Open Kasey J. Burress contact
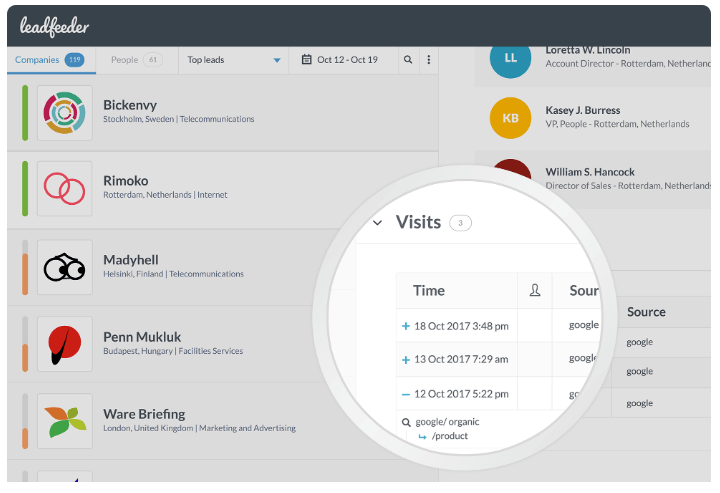 point(583,110)
